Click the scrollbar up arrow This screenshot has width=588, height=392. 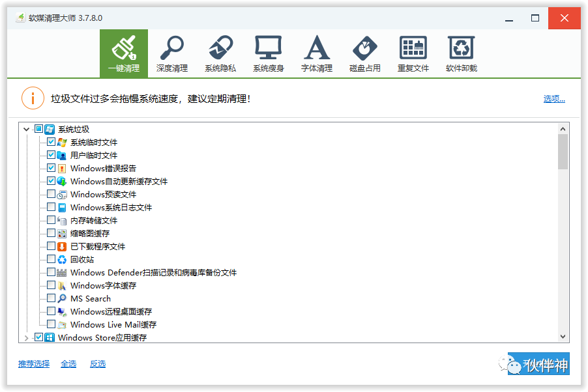[x=563, y=129]
